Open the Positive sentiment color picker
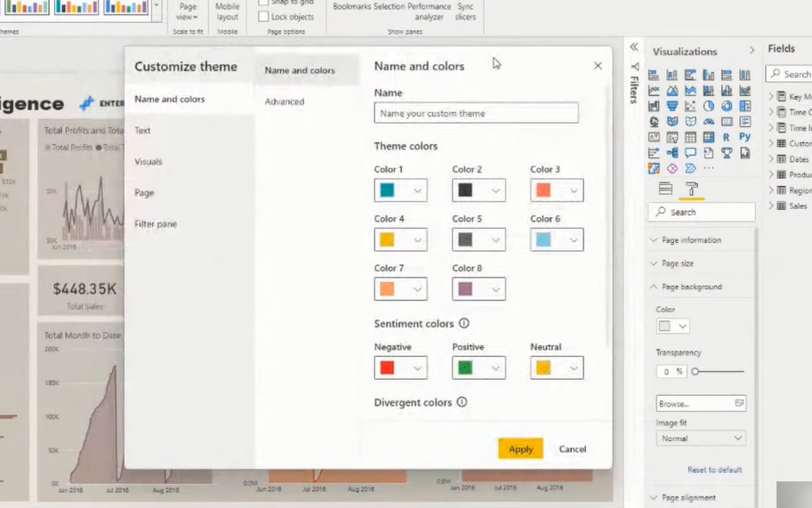 point(478,367)
